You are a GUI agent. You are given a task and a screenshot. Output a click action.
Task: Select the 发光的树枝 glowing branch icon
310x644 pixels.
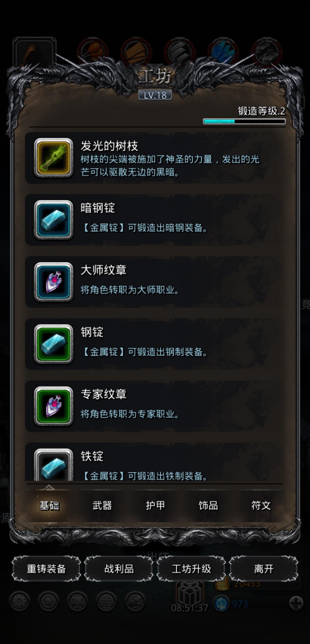pos(53,158)
